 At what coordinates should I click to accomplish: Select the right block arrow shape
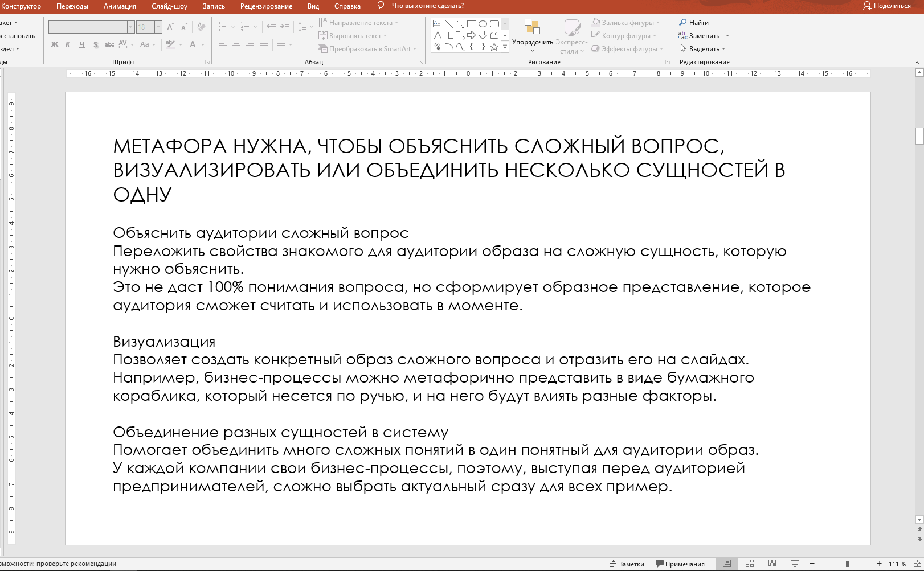click(x=472, y=35)
